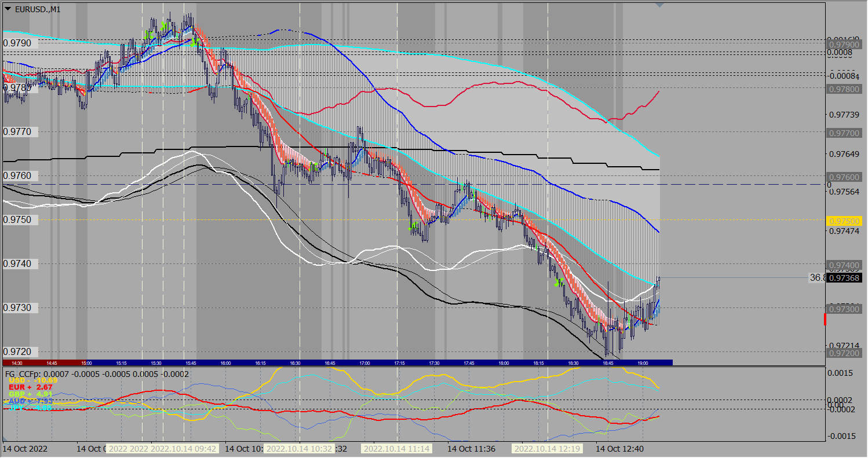868x458 pixels.
Task: Click the "17:45" session time label
Action: click(469, 363)
